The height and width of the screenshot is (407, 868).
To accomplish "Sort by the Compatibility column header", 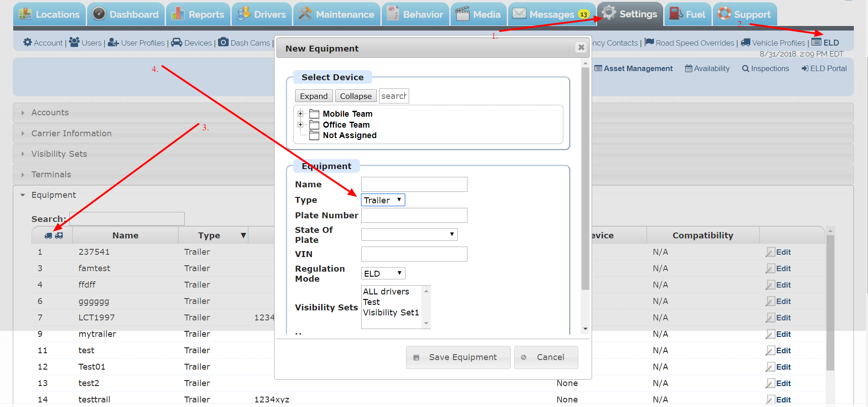I will click(702, 236).
